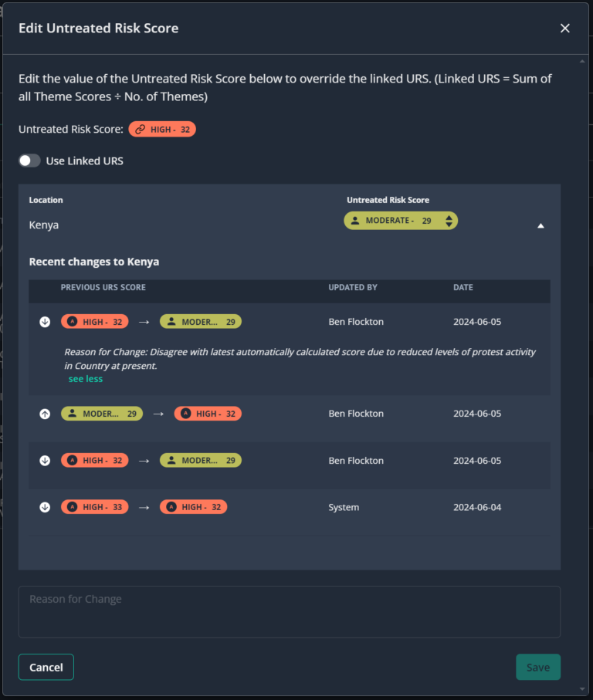Click the up/down stepper arrows on score
The height and width of the screenshot is (700, 593).
pos(449,221)
